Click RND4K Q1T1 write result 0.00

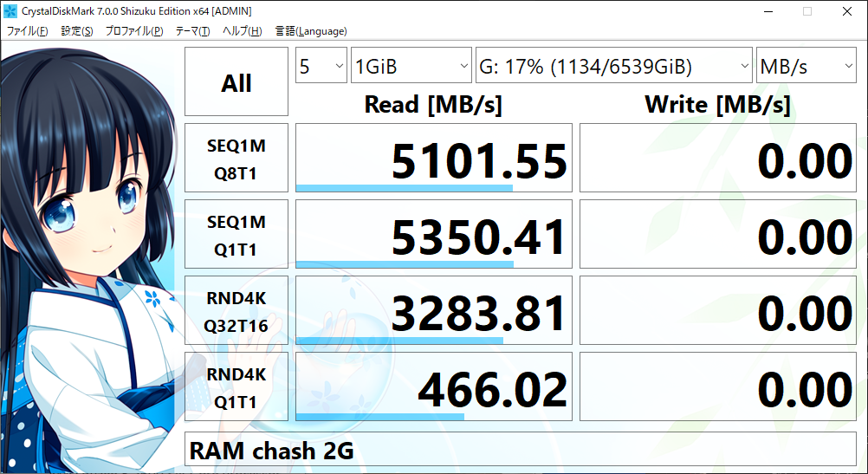coord(718,386)
